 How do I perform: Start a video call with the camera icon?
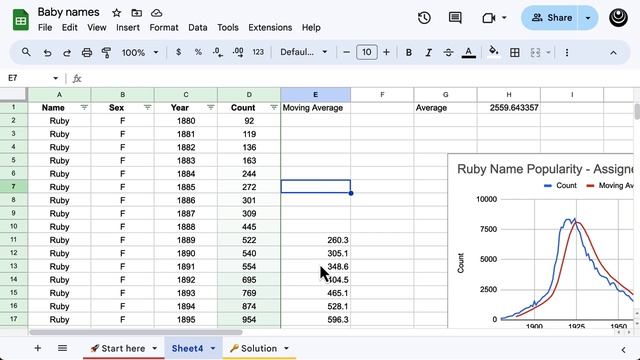click(489, 18)
